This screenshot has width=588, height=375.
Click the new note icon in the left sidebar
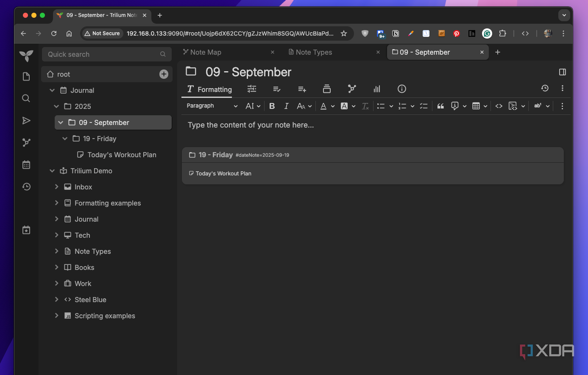[x=26, y=77]
